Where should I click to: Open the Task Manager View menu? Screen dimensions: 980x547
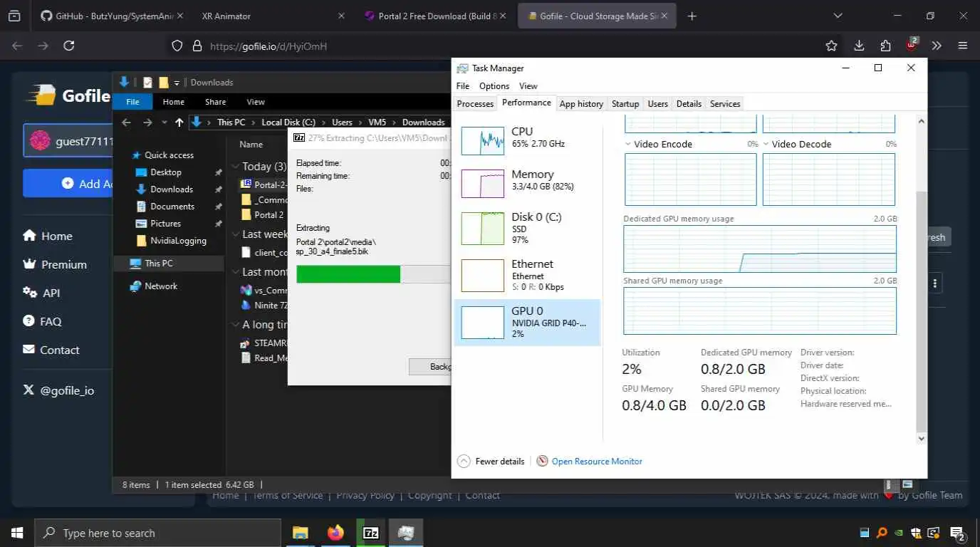(528, 85)
